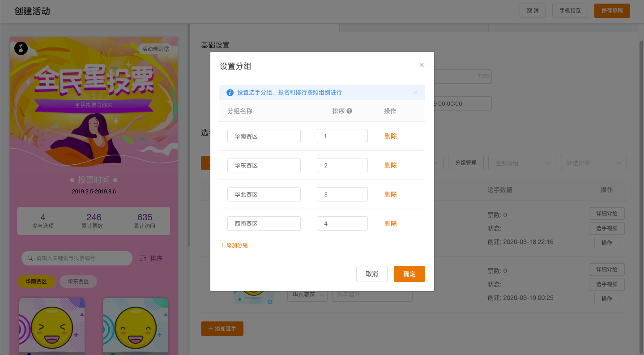Delete the 华南赛区 group
Screen dimensions: 644x355
click(x=390, y=136)
